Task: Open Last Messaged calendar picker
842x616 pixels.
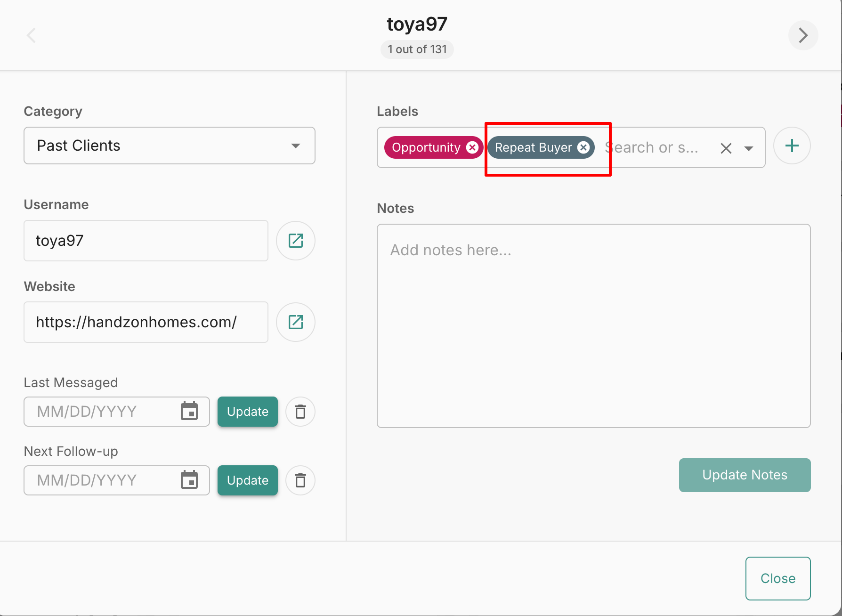Action: tap(189, 412)
